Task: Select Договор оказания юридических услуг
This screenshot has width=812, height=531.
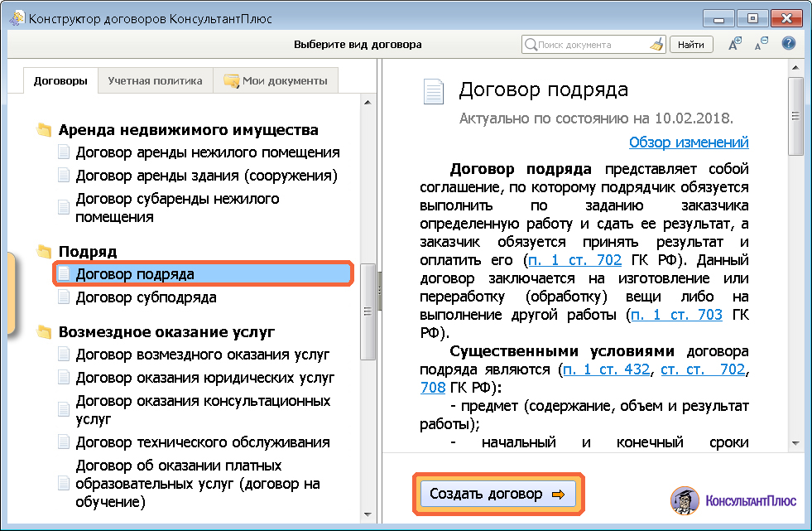Action: 205,378
